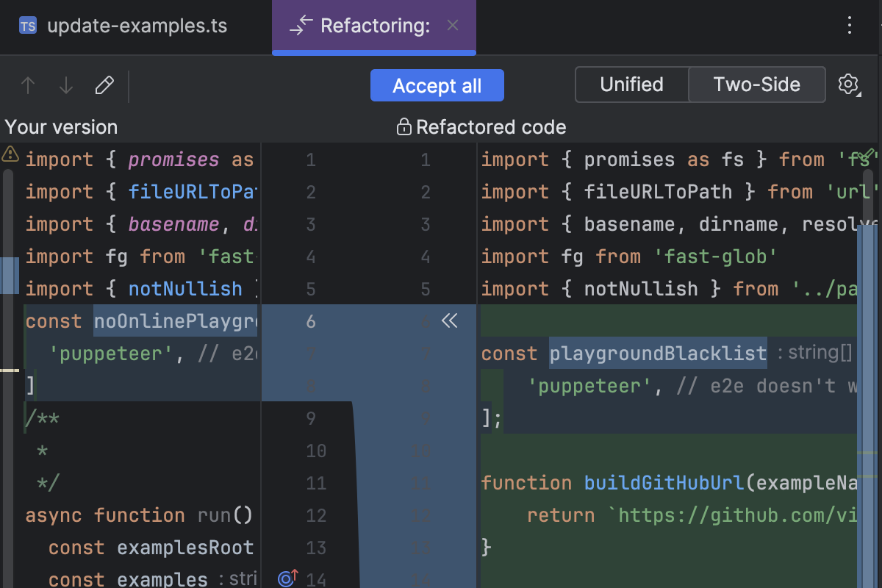Switch diff view to Two-Side mode
The height and width of the screenshot is (588, 882).
point(756,85)
